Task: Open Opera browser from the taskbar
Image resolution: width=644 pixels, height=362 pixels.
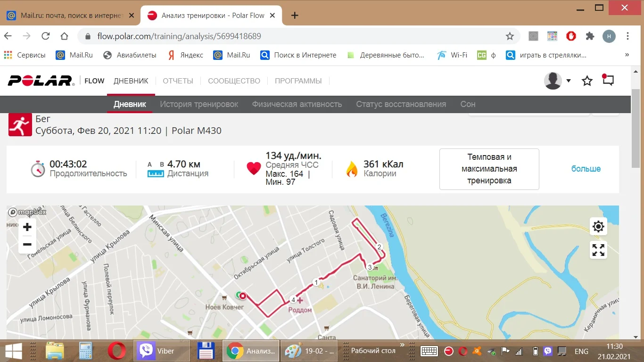Action: pos(116,351)
